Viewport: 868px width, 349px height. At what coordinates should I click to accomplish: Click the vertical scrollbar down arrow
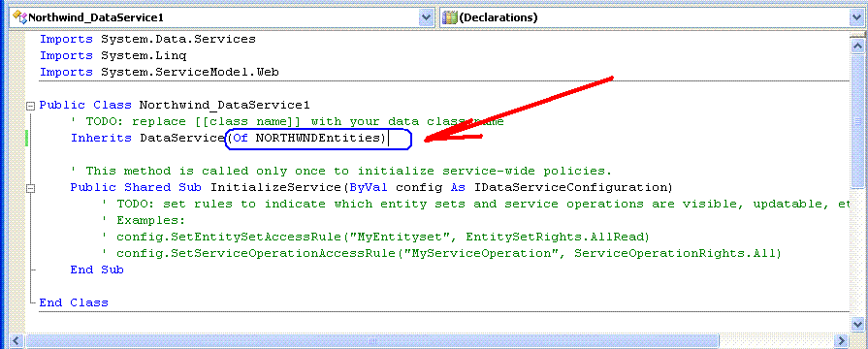[858, 324]
